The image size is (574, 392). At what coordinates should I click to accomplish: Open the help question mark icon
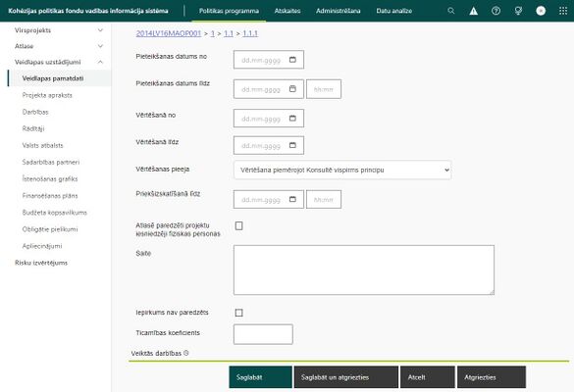click(496, 11)
